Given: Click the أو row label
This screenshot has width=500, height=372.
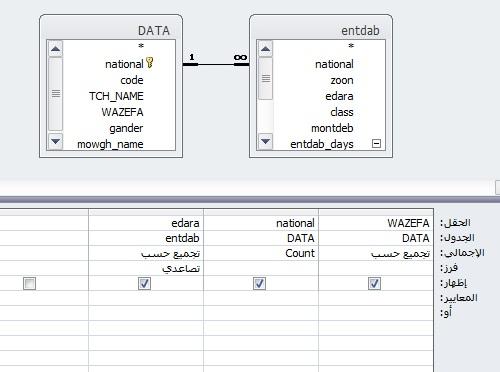Looking at the screenshot, I should tap(446, 313).
